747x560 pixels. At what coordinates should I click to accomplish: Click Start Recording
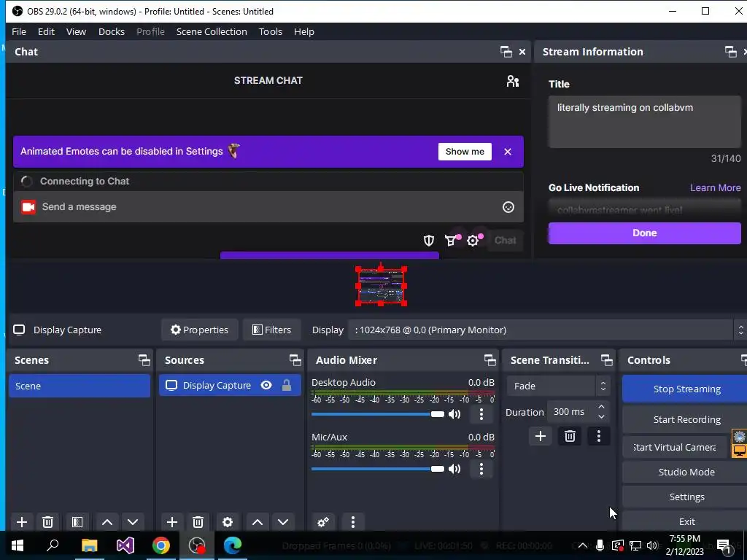tap(686, 419)
